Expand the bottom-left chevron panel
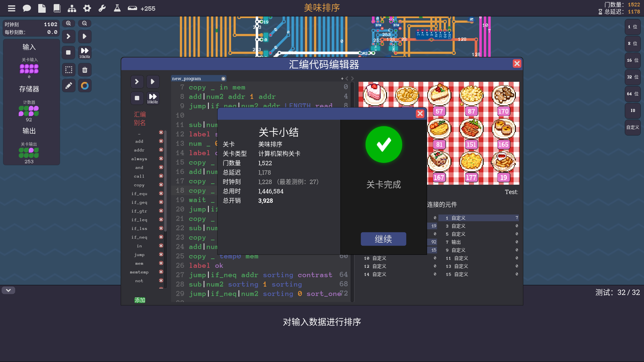This screenshot has width=644, height=362. pyautogui.click(x=8, y=290)
